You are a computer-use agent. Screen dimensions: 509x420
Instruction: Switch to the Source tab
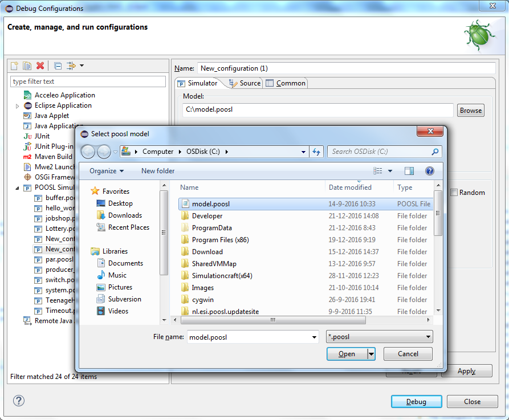coord(245,83)
